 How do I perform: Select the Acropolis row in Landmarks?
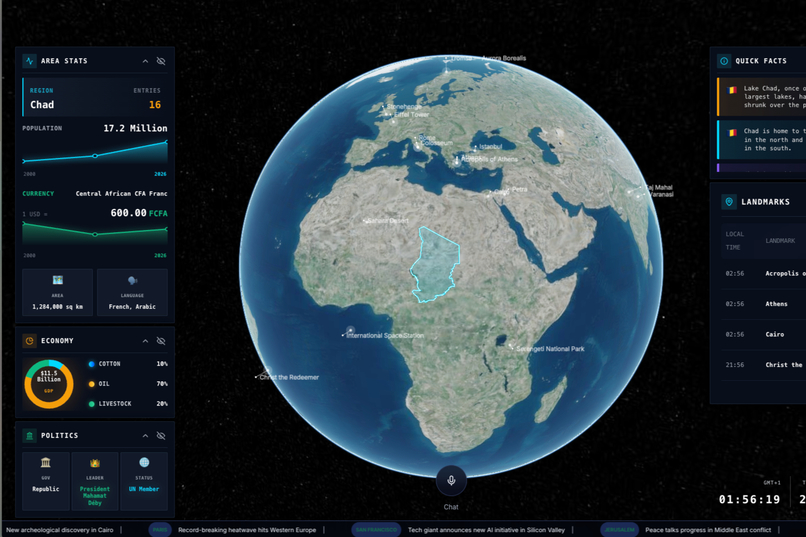pyautogui.click(x=763, y=273)
